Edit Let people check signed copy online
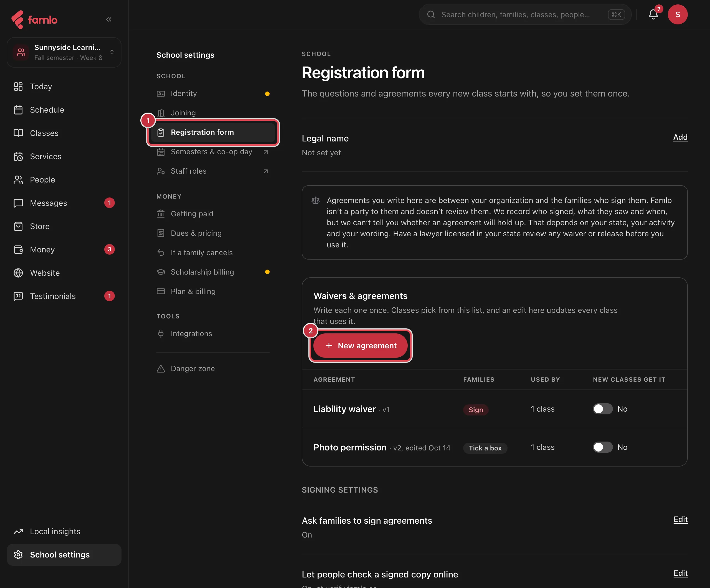 coord(680,573)
